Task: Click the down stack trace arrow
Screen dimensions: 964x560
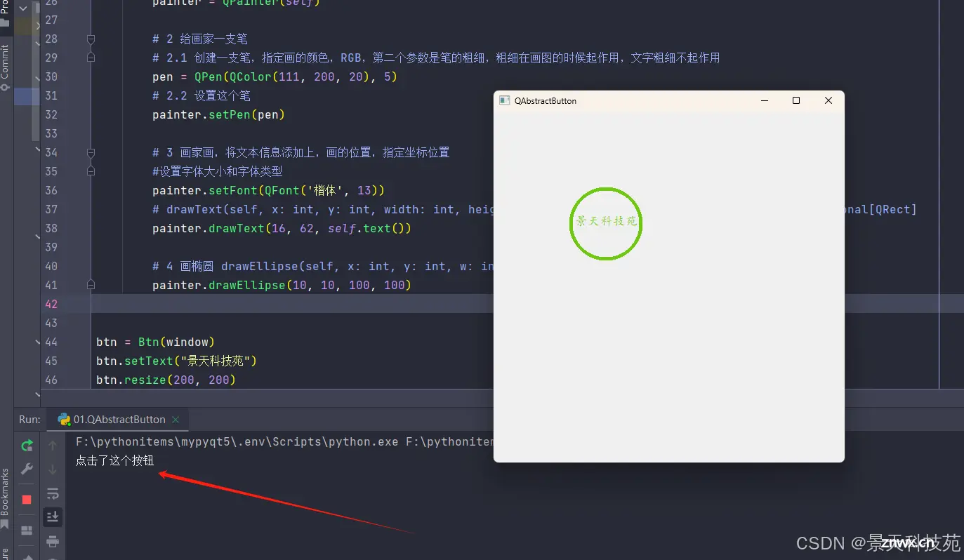Action: coord(53,469)
